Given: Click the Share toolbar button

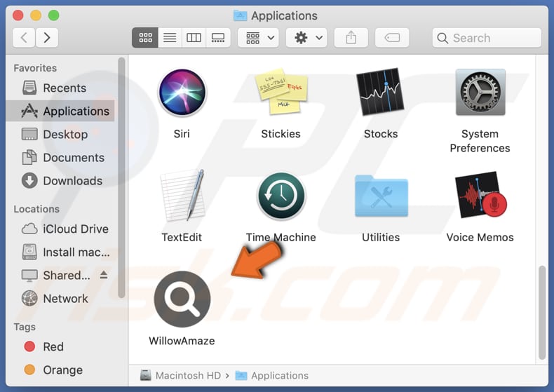Looking at the screenshot, I should (351, 37).
